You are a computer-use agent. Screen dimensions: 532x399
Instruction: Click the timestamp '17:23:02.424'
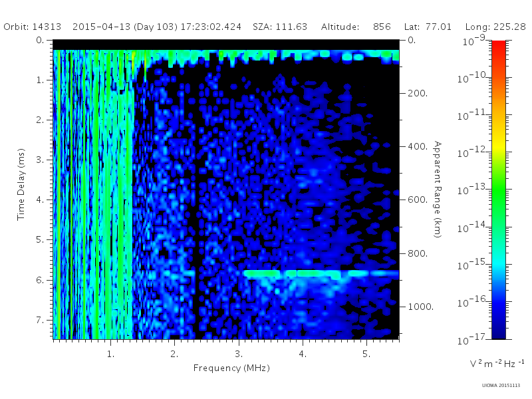(x=211, y=27)
